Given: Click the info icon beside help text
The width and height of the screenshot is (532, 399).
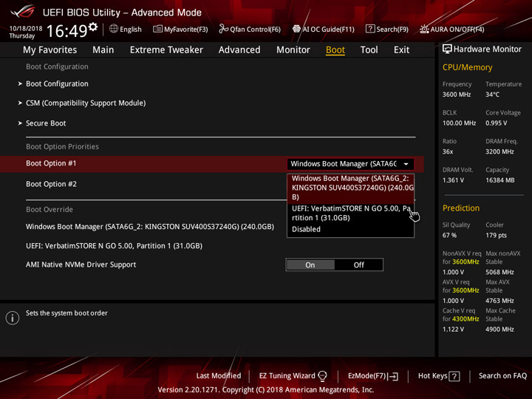Looking at the screenshot, I should [x=13, y=318].
